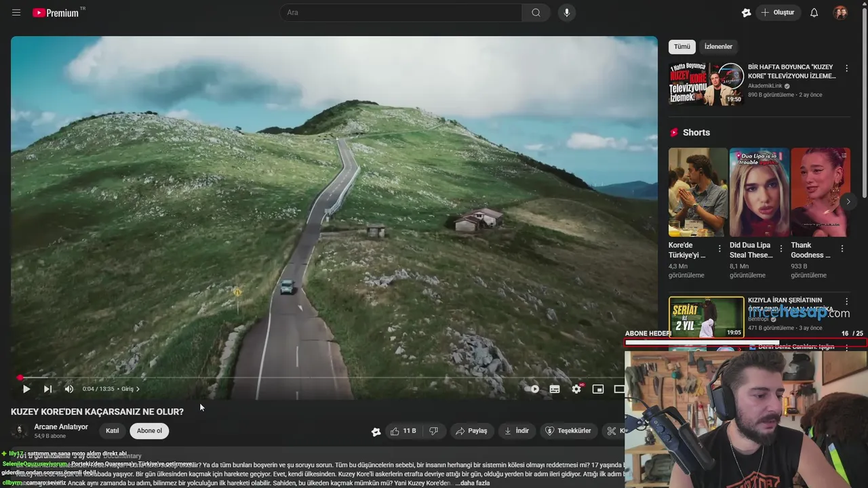Viewport: 868px width, 488px height.
Task: Open Arcane Anlatıyor channel avatar
Action: tap(20, 431)
